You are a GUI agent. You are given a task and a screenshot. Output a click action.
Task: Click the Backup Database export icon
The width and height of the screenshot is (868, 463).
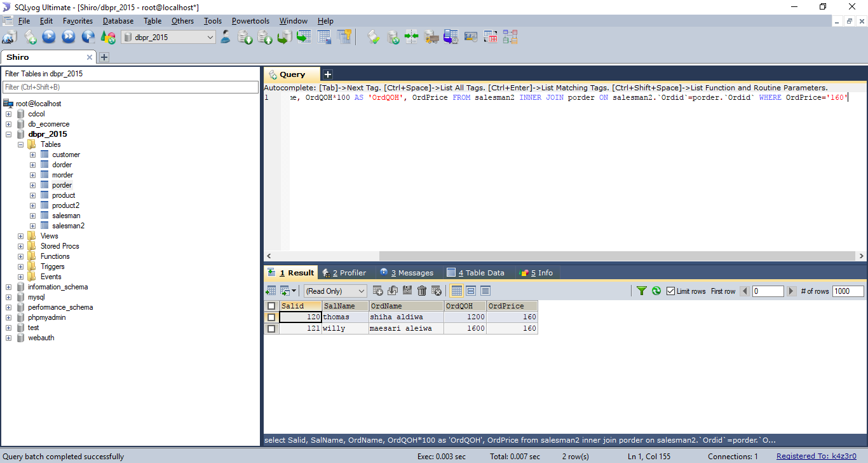pyautogui.click(x=264, y=37)
